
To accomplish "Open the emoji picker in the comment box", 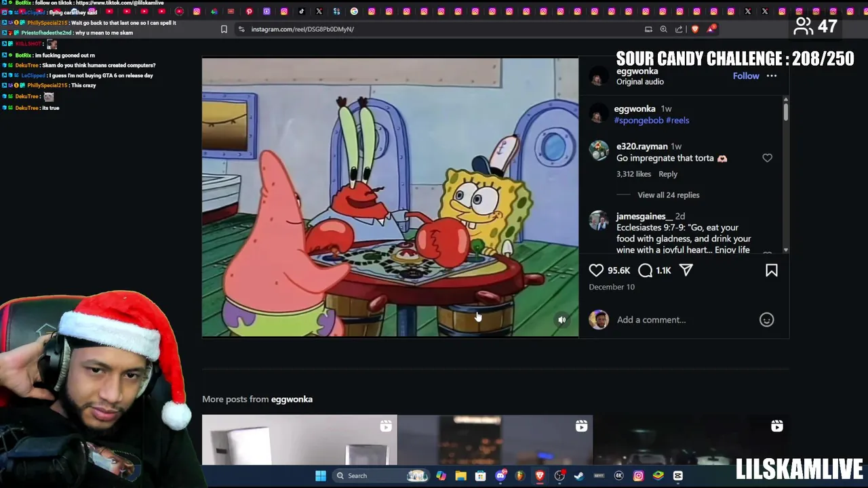I will 766,320.
